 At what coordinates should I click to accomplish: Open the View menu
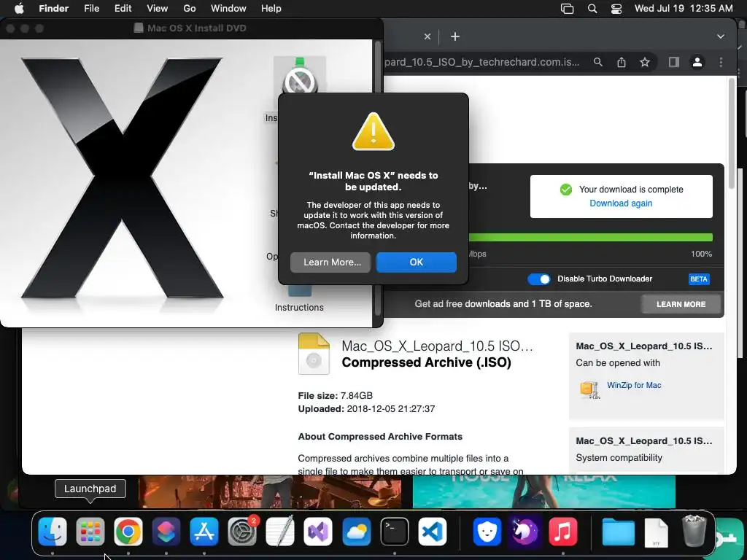(x=158, y=8)
